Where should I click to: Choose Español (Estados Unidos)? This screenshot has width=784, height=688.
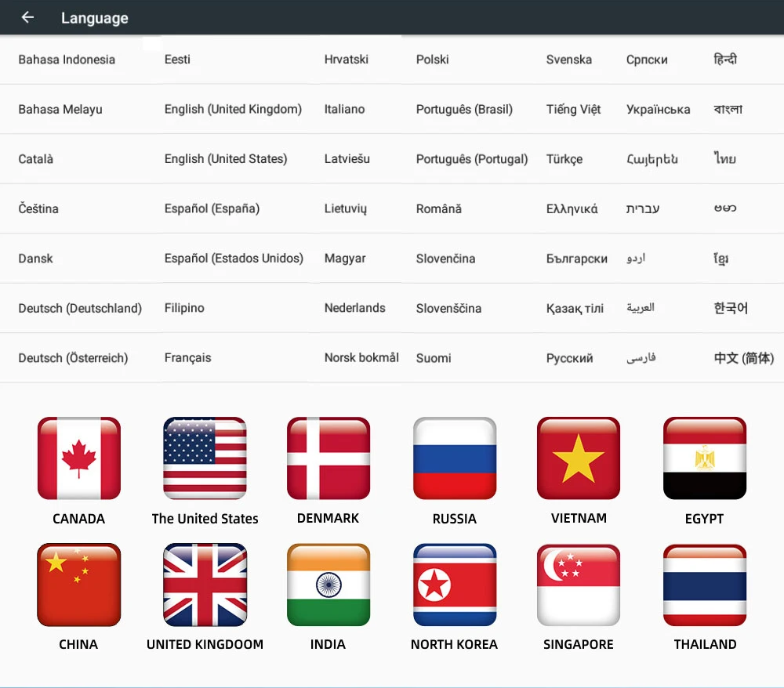(234, 259)
